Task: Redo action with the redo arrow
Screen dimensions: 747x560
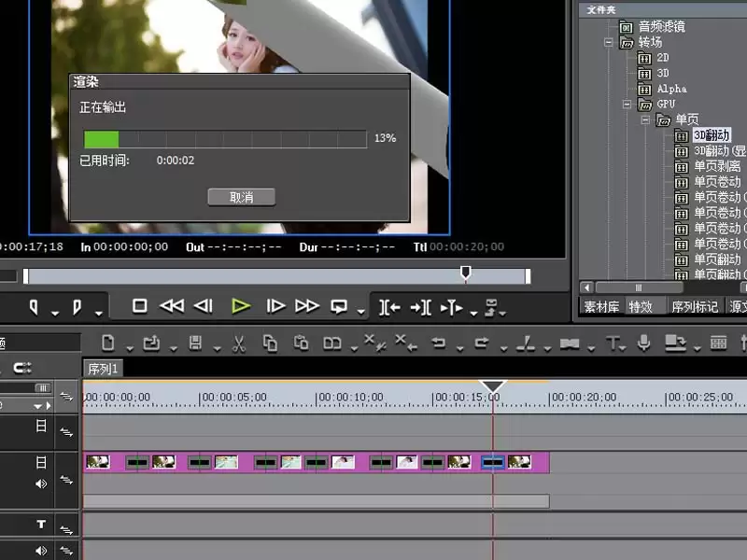Action: (482, 343)
